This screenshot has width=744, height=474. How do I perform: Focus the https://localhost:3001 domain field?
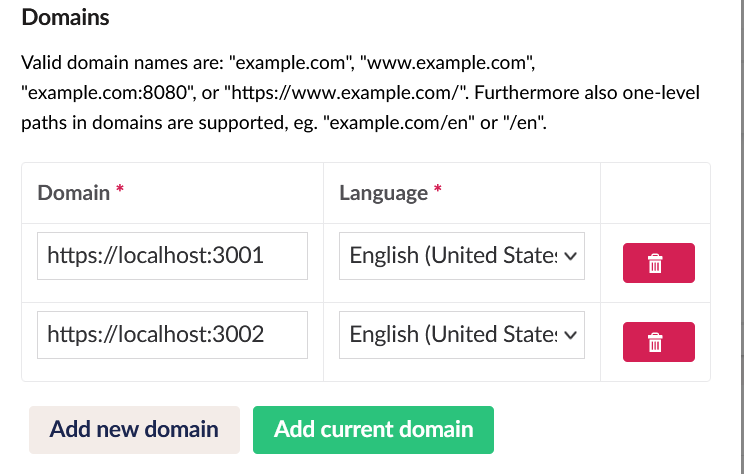[172, 256]
